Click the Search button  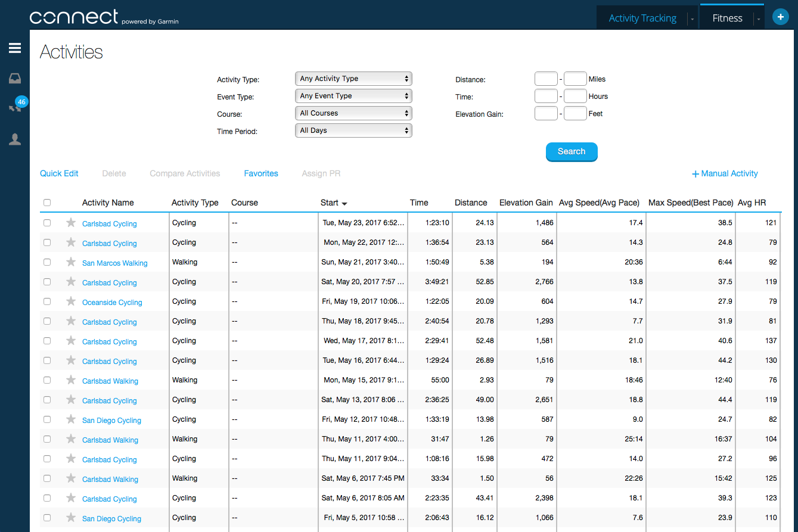pyautogui.click(x=572, y=152)
